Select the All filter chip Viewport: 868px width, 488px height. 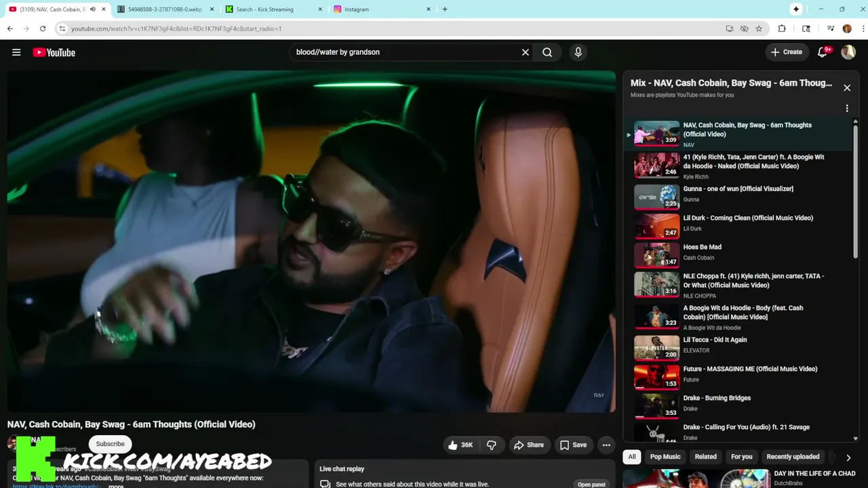[632, 457]
